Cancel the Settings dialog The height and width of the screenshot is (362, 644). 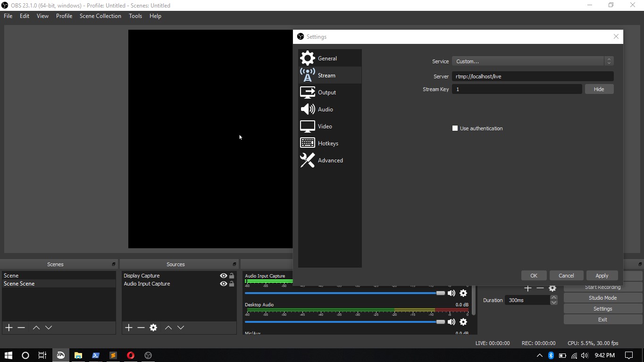point(566,276)
